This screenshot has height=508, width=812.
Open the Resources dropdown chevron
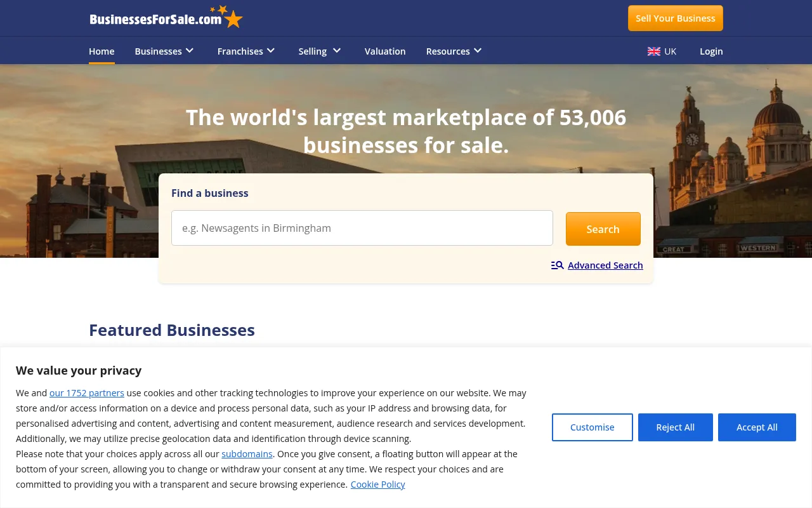coord(478,51)
